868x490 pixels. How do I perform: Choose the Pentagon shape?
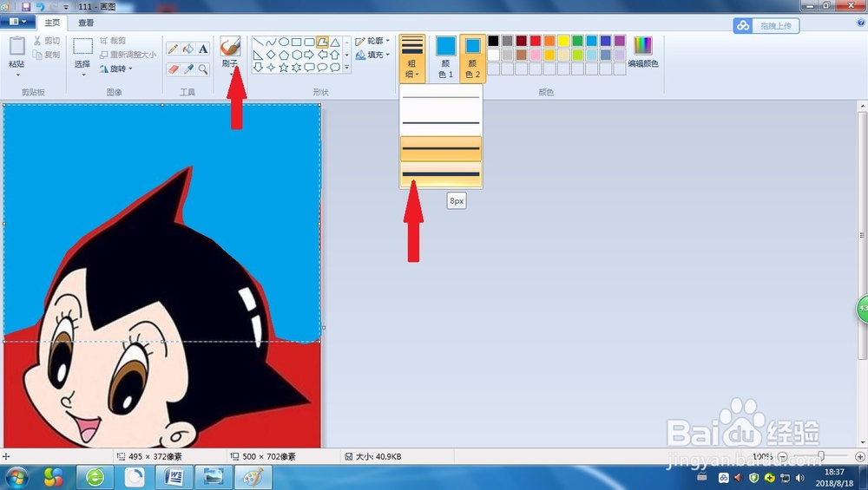[x=284, y=55]
